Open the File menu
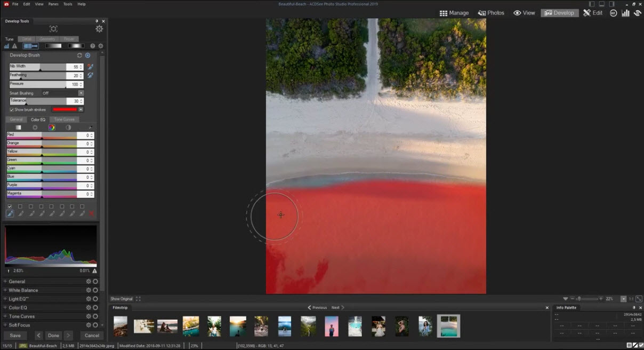 15,4
